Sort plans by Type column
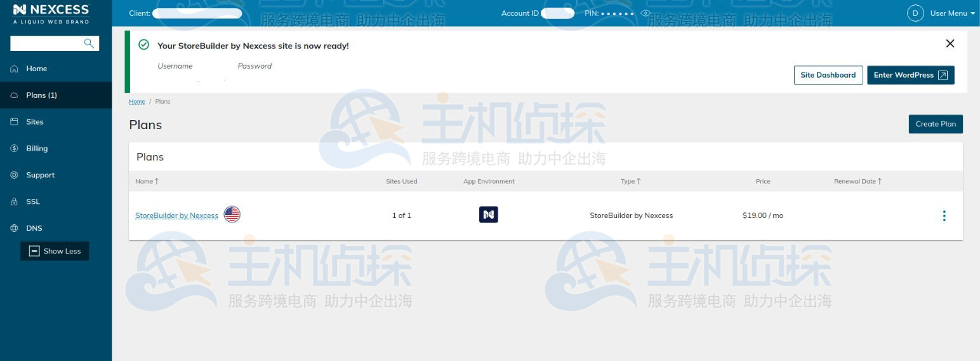980x361 pixels. pyautogui.click(x=630, y=181)
